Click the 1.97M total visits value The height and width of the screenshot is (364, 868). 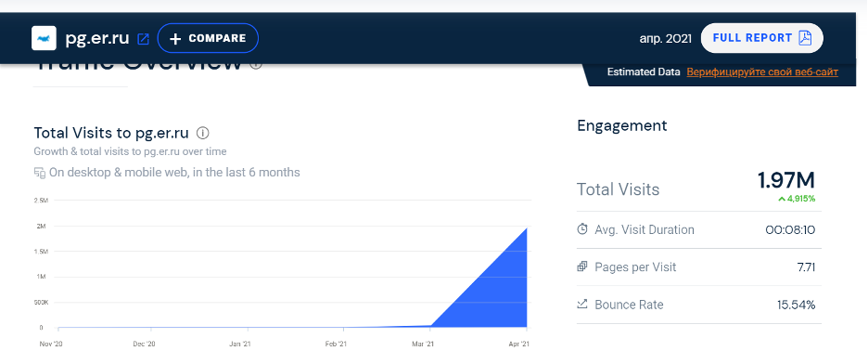[x=786, y=181]
